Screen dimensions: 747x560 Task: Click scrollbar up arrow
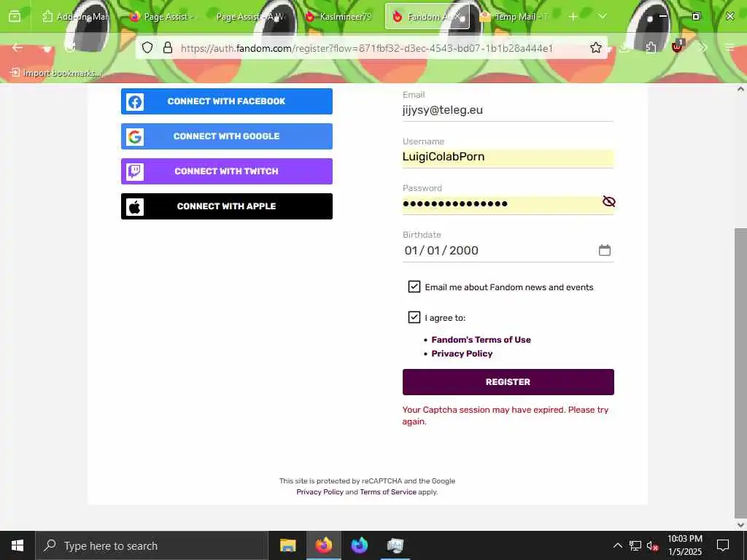(740, 89)
